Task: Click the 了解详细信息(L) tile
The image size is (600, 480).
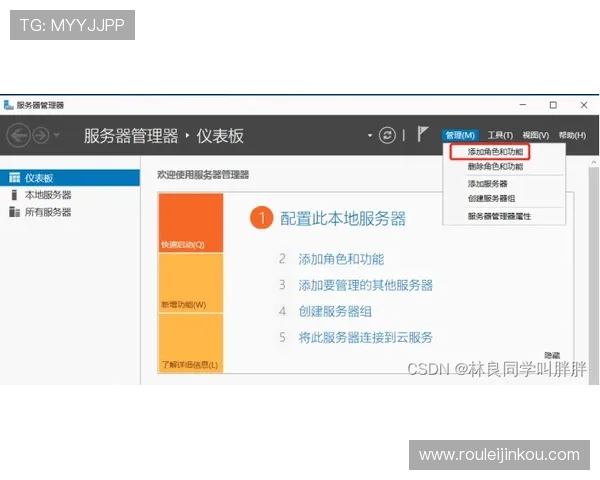Action: pos(191,343)
